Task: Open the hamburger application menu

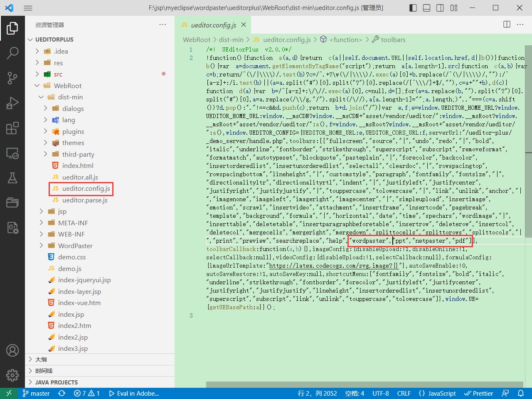Action: [x=28, y=8]
